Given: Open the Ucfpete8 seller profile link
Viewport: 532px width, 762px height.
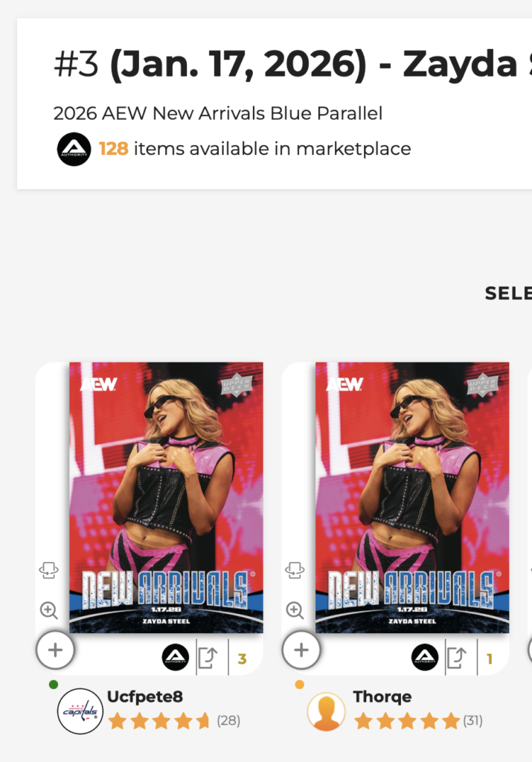Looking at the screenshot, I should (145, 697).
